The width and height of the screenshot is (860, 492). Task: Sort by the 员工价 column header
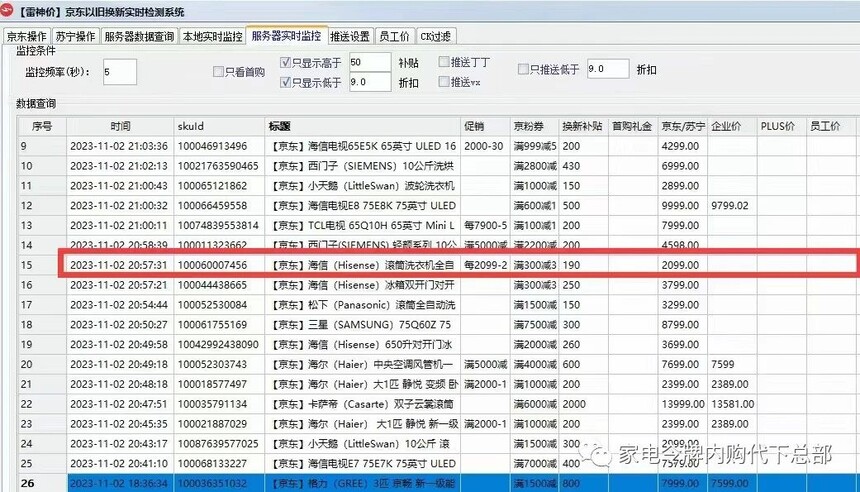(830, 126)
